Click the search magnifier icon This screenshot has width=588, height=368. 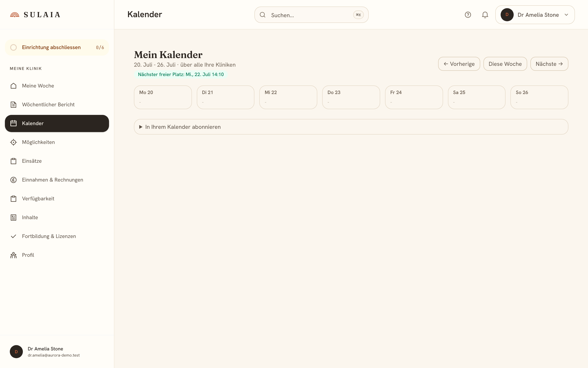(262, 15)
